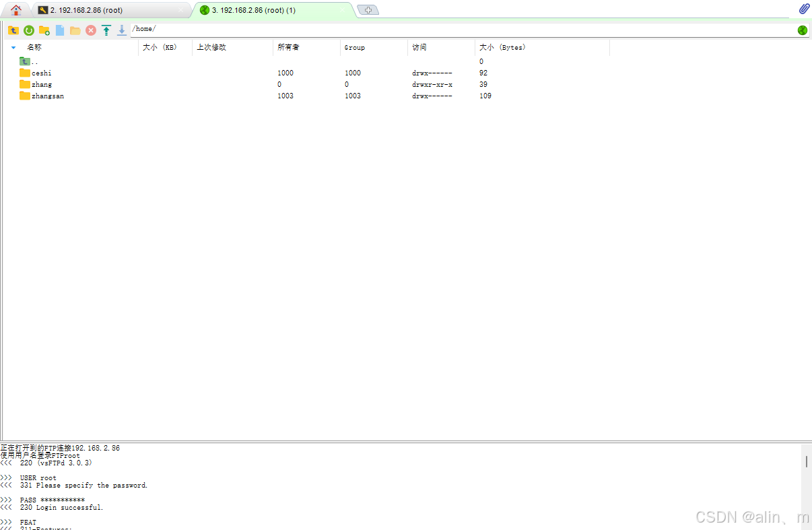Viewport: 812px width, 530px height.
Task: Click the /home/ path input field
Action: pyautogui.click(x=463, y=30)
